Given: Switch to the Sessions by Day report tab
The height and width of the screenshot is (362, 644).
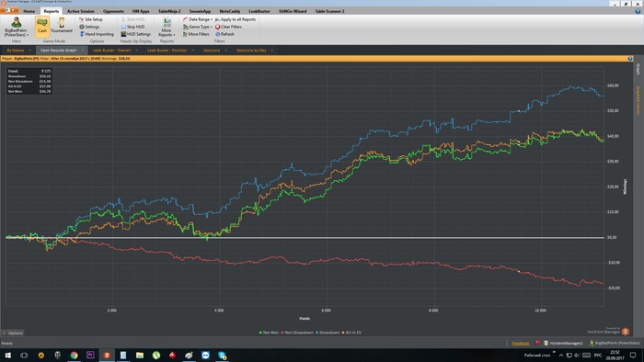Looking at the screenshot, I should 251,51.
